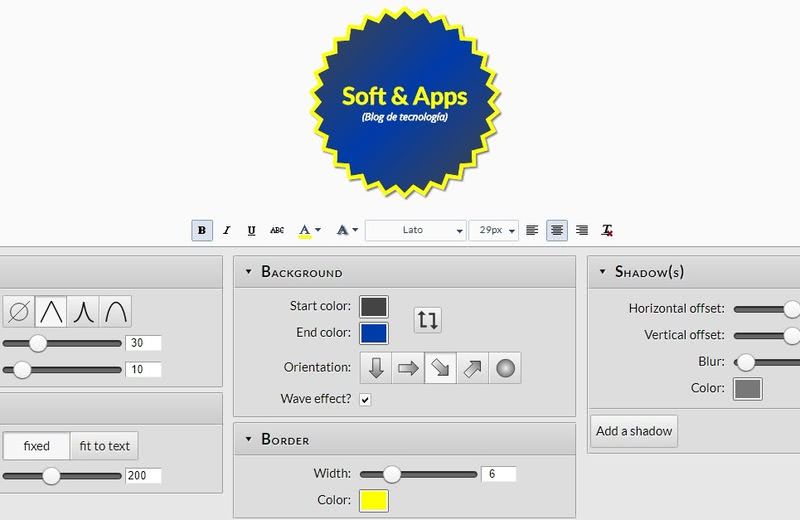Click the shadow Blur slider
The image size is (800, 520).
point(767,362)
